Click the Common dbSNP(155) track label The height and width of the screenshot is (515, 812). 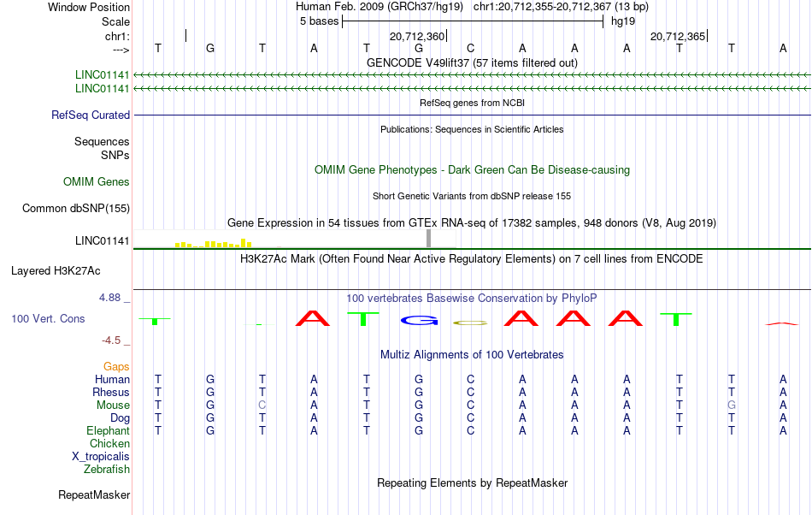click(76, 208)
